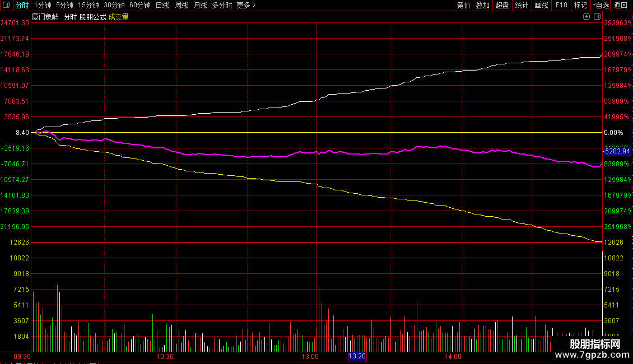Screen dimensions: 633x364
Task: Switch to the 15分钟 chart period
Action: coord(89,5)
